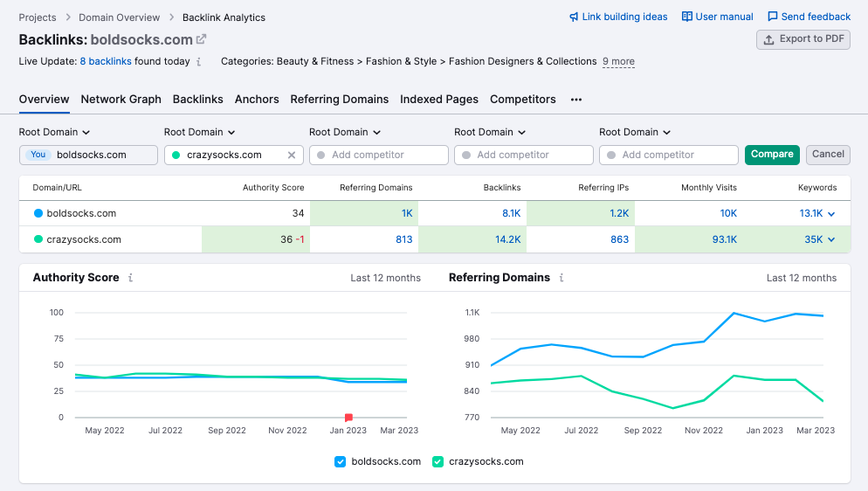868x491 pixels.
Task: Click Authority Score value 34
Action: pos(299,213)
